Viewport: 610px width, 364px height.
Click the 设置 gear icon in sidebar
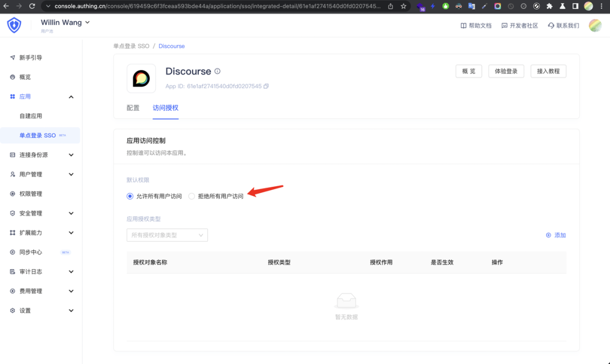[x=12, y=310]
